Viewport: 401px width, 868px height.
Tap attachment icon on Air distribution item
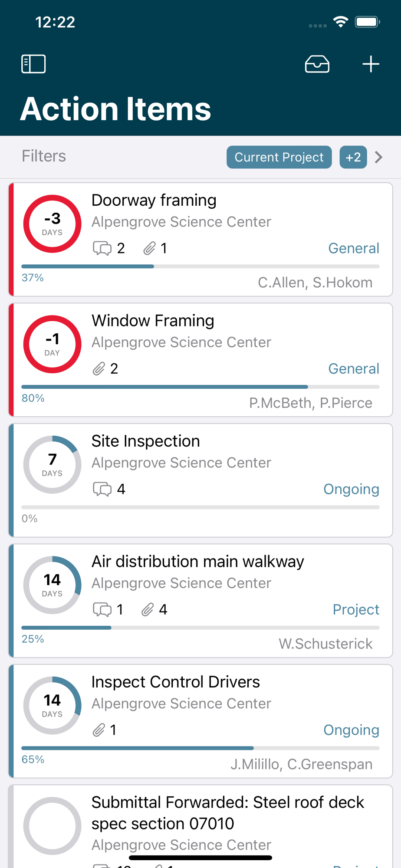pyautogui.click(x=148, y=610)
